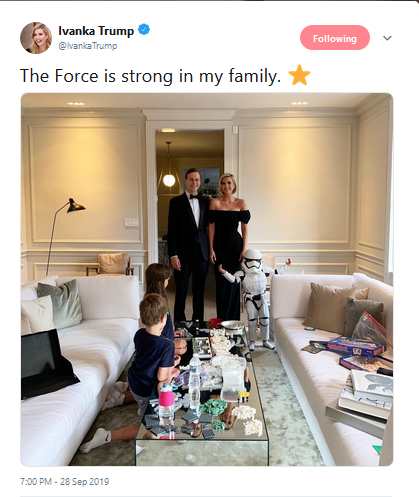This screenshot has width=419, height=497.
Task: Expand the tweet options chevron
Action: click(x=387, y=38)
